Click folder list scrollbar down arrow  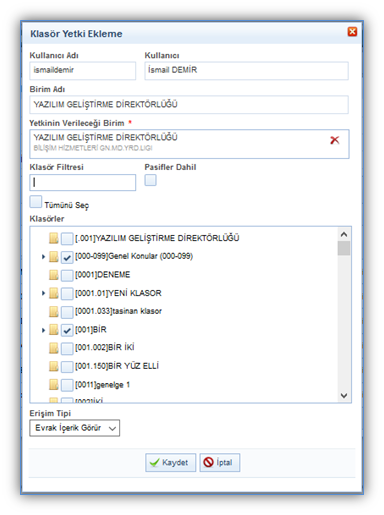[344, 395]
